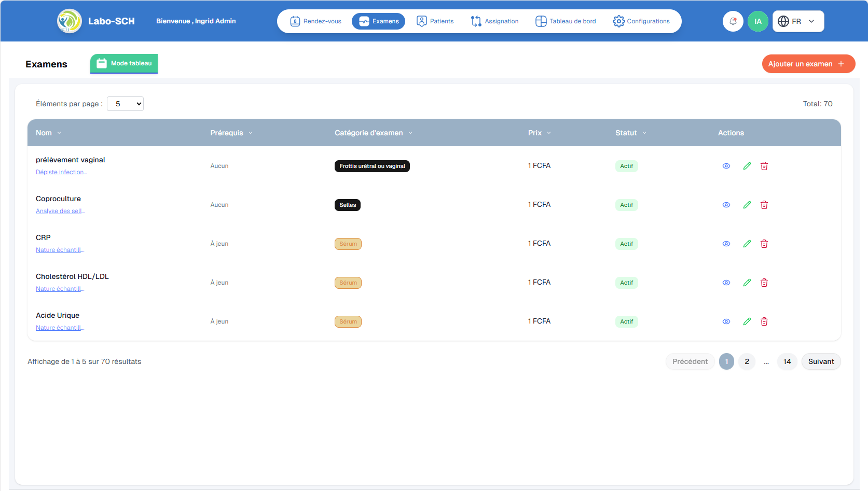
Task: View CRP exam via eye icon
Action: (x=726, y=244)
